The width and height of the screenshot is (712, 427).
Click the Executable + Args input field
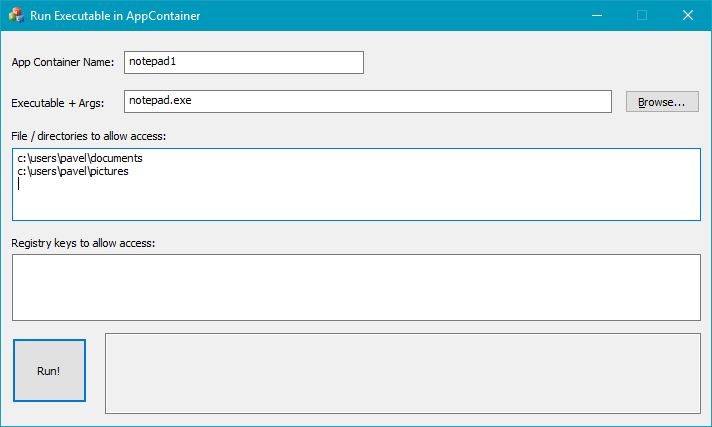[x=368, y=101]
